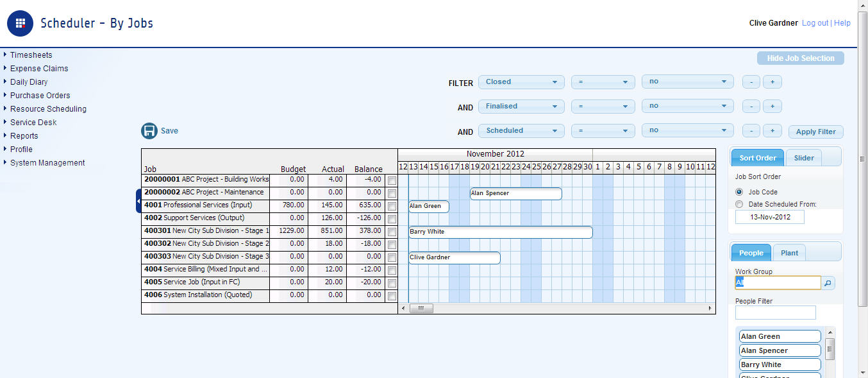
Task: Click the Apply Filter button
Action: (x=816, y=132)
